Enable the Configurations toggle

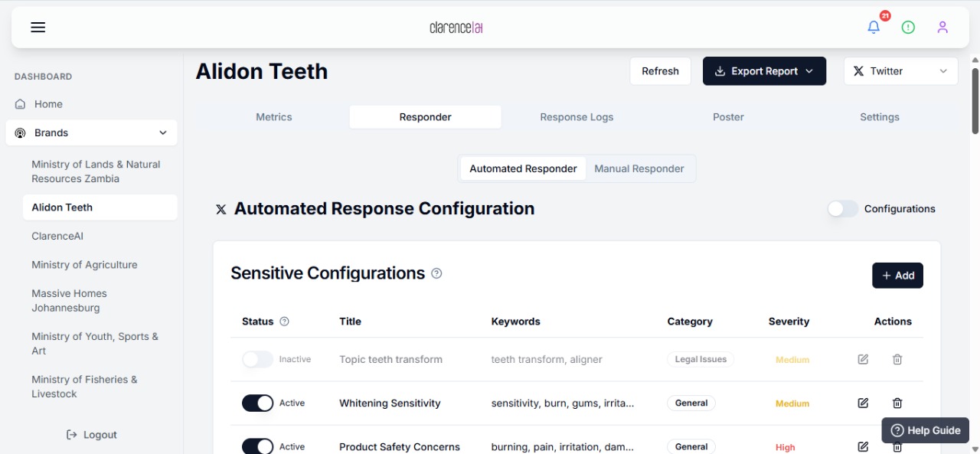(x=843, y=209)
